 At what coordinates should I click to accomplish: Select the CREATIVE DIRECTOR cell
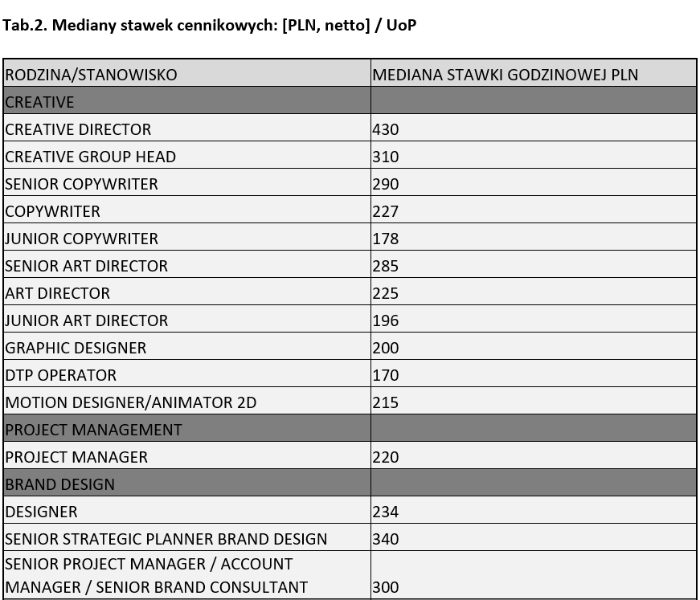78,129
